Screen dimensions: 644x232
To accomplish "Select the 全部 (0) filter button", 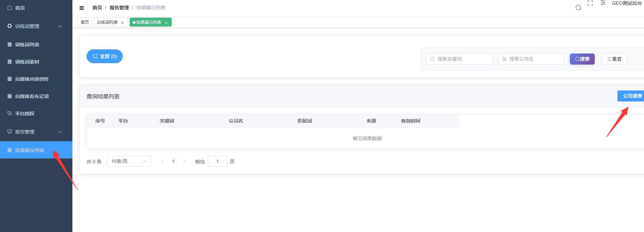I will (x=104, y=56).
